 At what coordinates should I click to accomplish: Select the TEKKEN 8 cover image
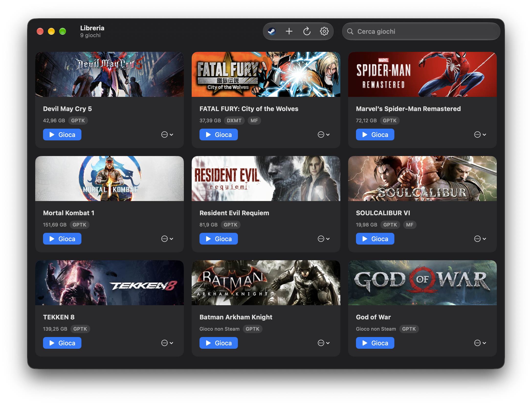pos(110,283)
